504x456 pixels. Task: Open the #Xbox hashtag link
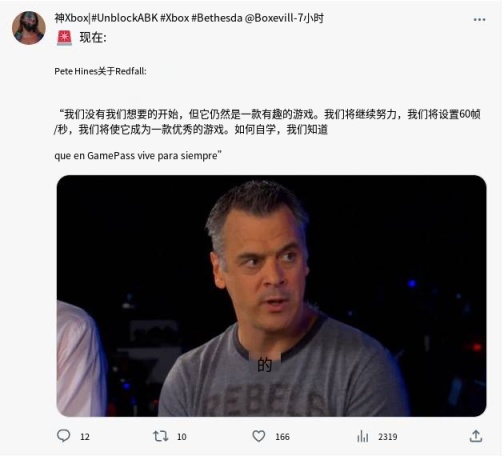pos(175,18)
